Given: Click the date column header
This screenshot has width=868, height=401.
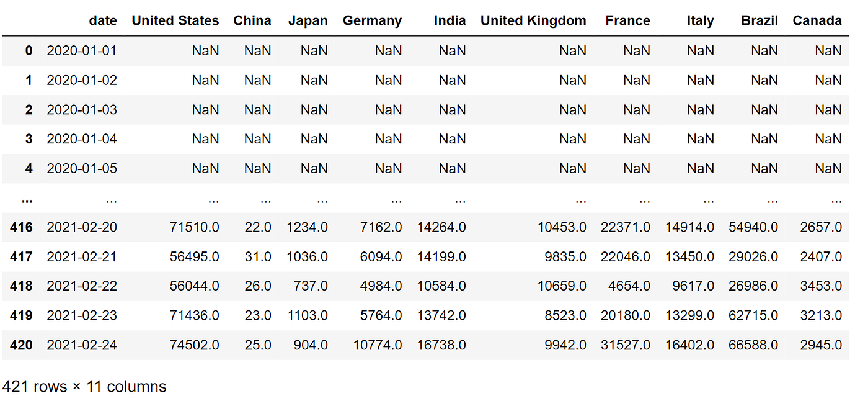Looking at the screenshot, I should [x=103, y=20].
